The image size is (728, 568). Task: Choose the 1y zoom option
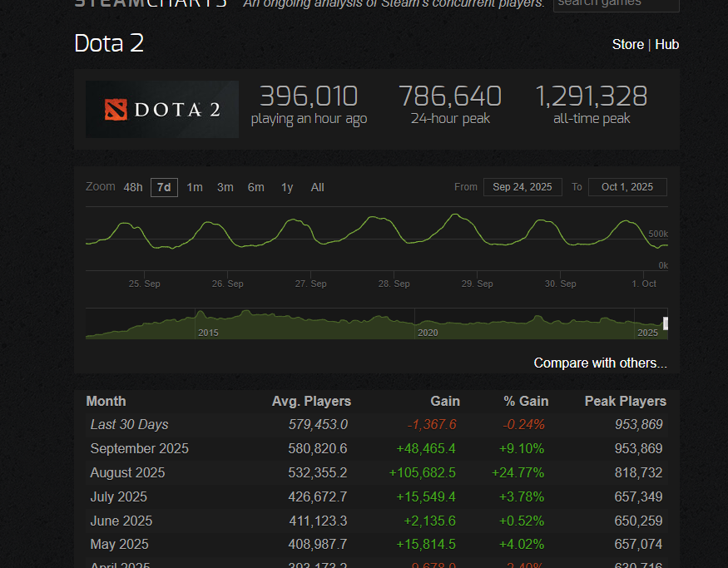[x=287, y=187]
